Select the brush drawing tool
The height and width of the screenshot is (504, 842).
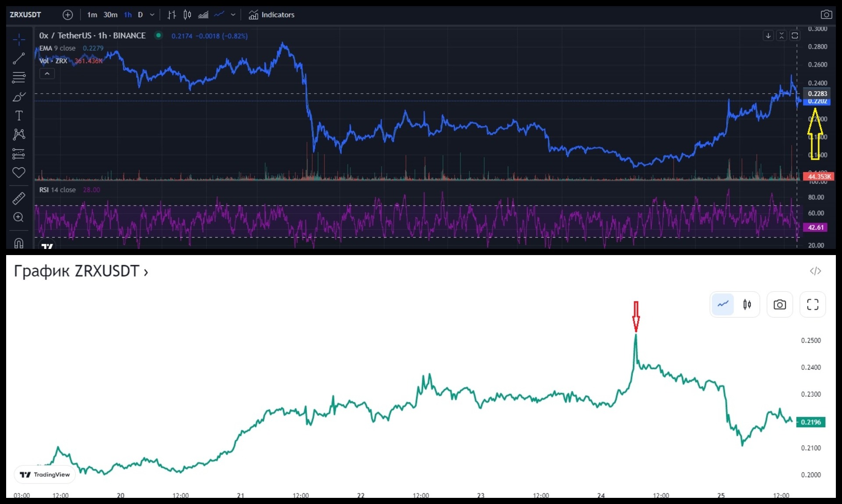coord(19,96)
